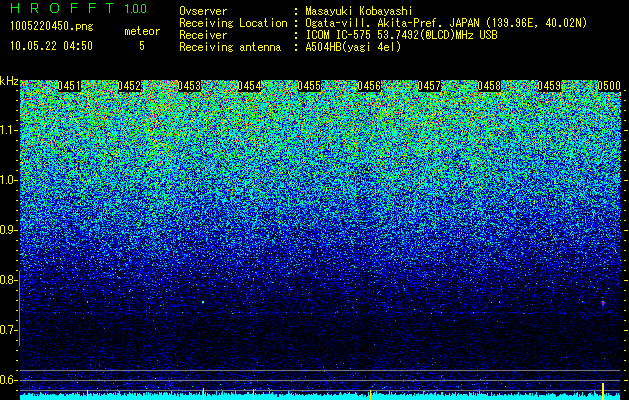Click the 0456 time label
Screen dimensions: 629x400
tap(369, 86)
